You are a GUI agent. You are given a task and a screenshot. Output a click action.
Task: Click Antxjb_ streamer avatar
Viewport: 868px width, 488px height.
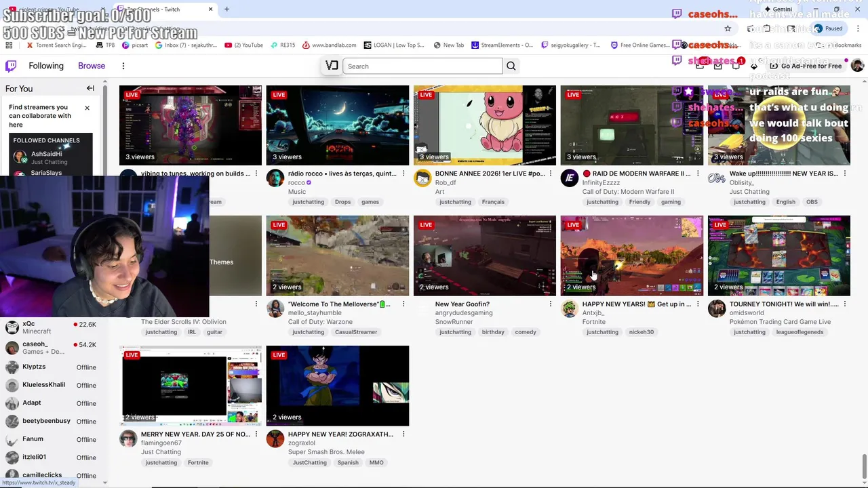[570, 308]
